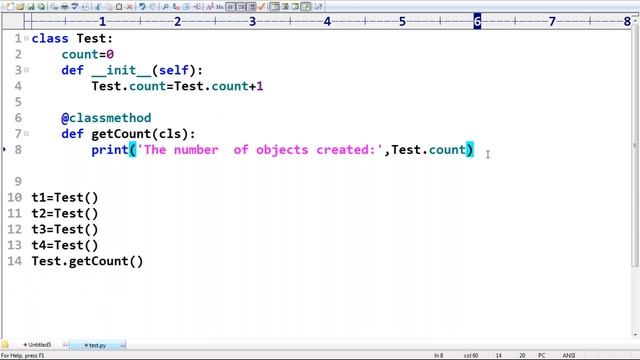The height and width of the screenshot is (360, 640).
Task: Click the 'PC' file format status entry
Action: 542,356
